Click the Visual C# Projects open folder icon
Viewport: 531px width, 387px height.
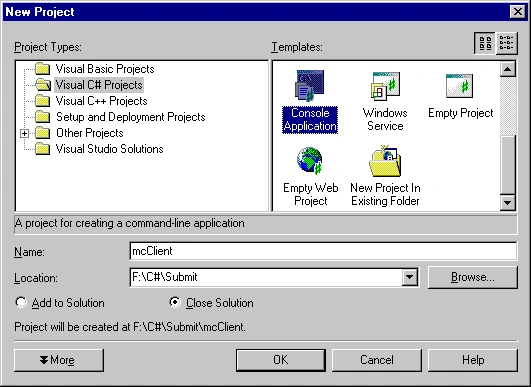pyautogui.click(x=43, y=85)
